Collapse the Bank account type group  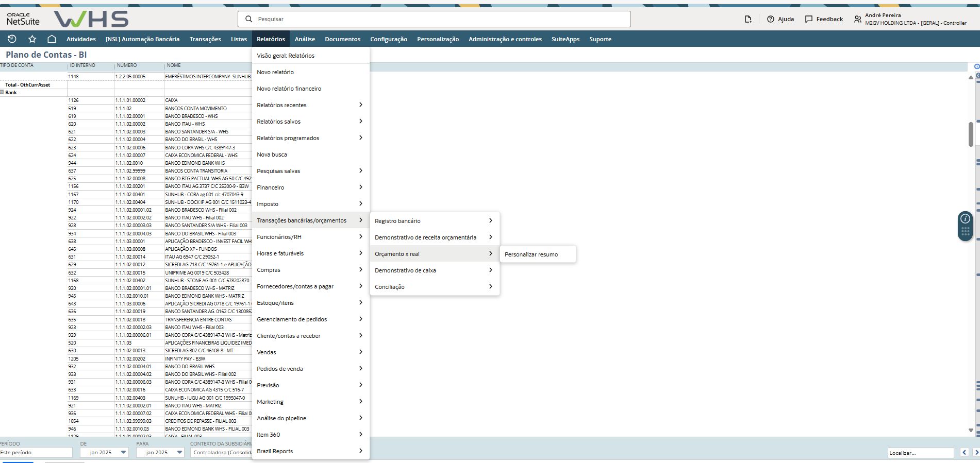point(2,93)
